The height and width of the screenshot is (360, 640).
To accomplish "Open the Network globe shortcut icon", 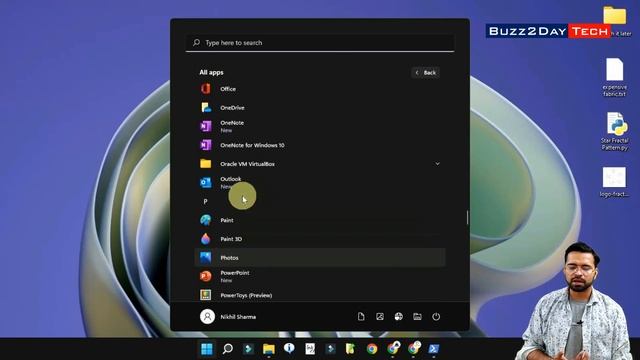I will click(x=398, y=316).
